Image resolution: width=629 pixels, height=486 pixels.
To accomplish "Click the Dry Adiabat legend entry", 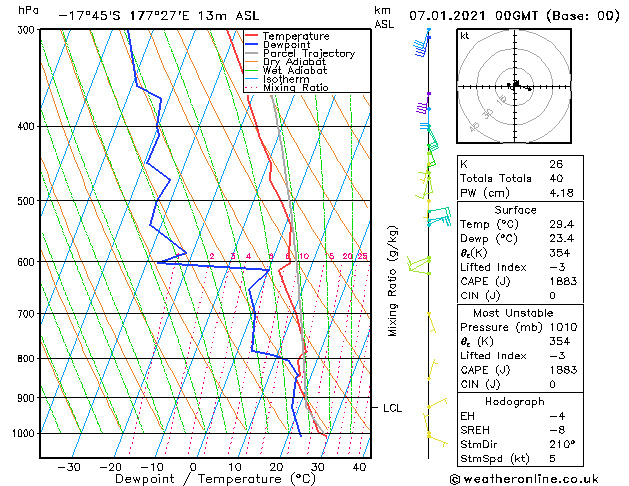I will (294, 62).
